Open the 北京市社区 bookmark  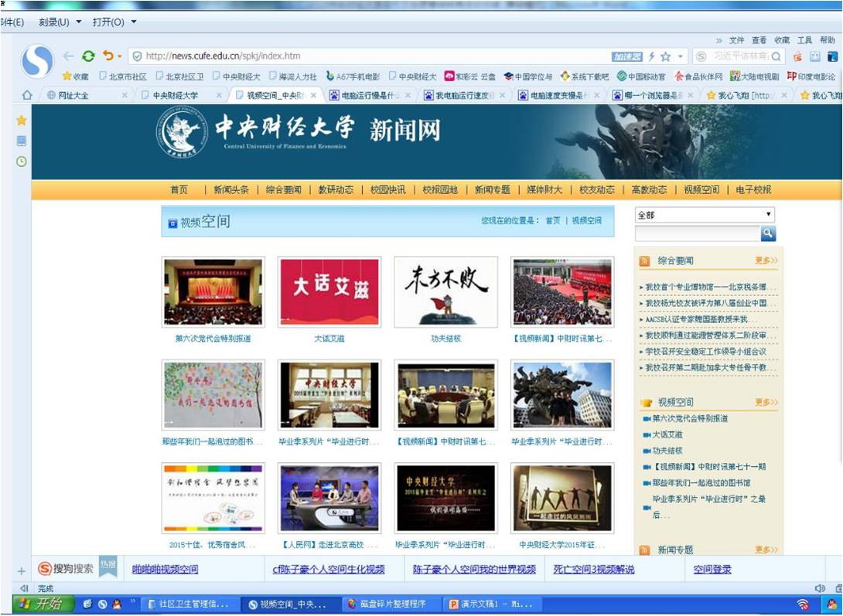coord(122,77)
